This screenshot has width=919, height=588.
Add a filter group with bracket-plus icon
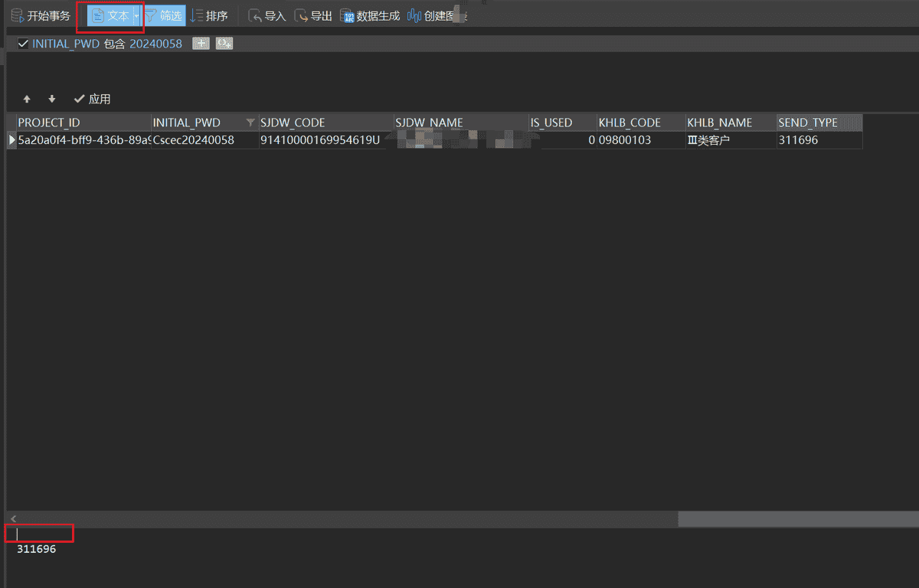tap(224, 44)
